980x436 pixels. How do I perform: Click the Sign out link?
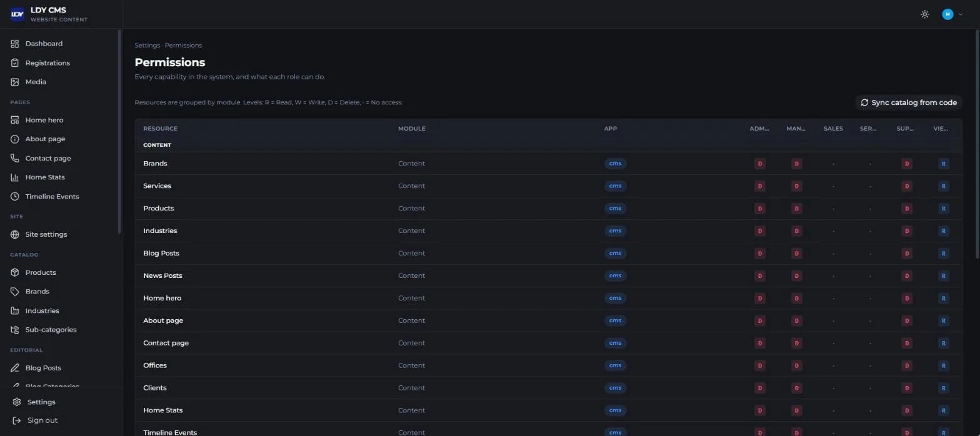pyautogui.click(x=42, y=420)
